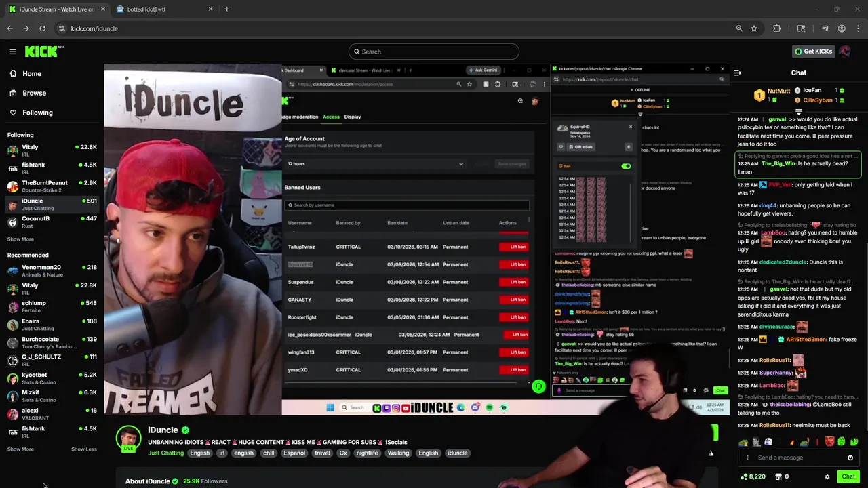Open the browser extensions puzzle icon
The image size is (868, 488).
777,28
